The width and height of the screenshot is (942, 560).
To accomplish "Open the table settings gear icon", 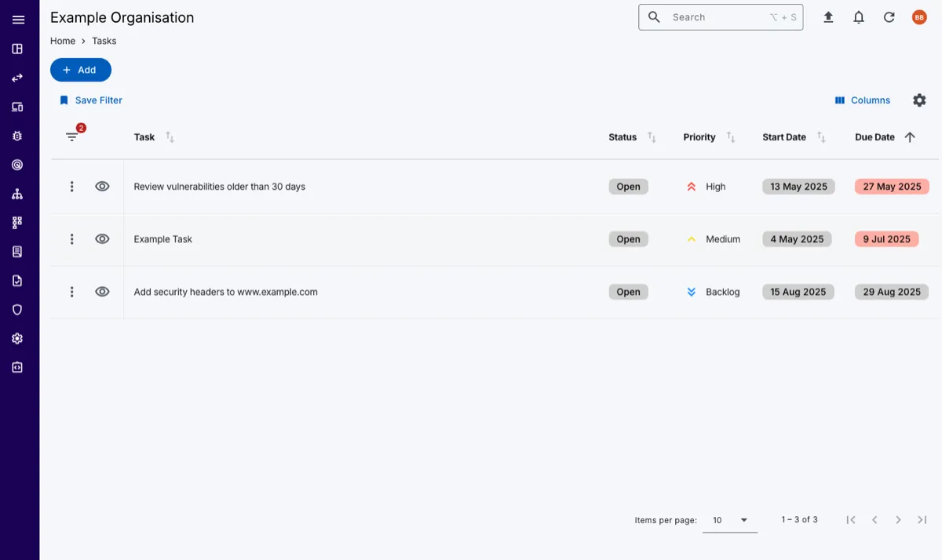I will coord(919,100).
